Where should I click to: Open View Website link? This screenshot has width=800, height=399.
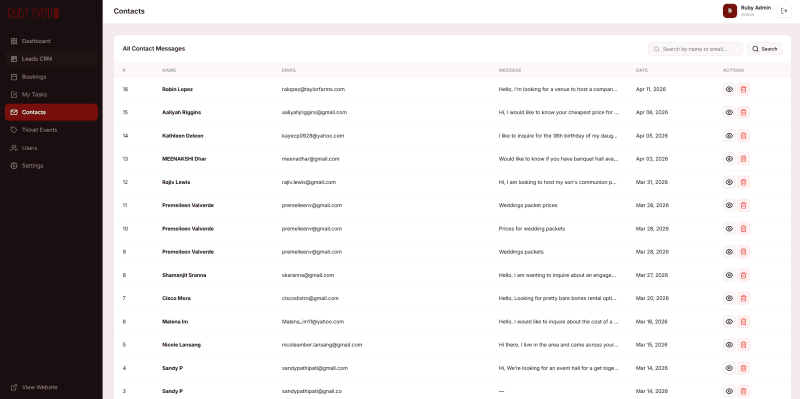coord(34,387)
